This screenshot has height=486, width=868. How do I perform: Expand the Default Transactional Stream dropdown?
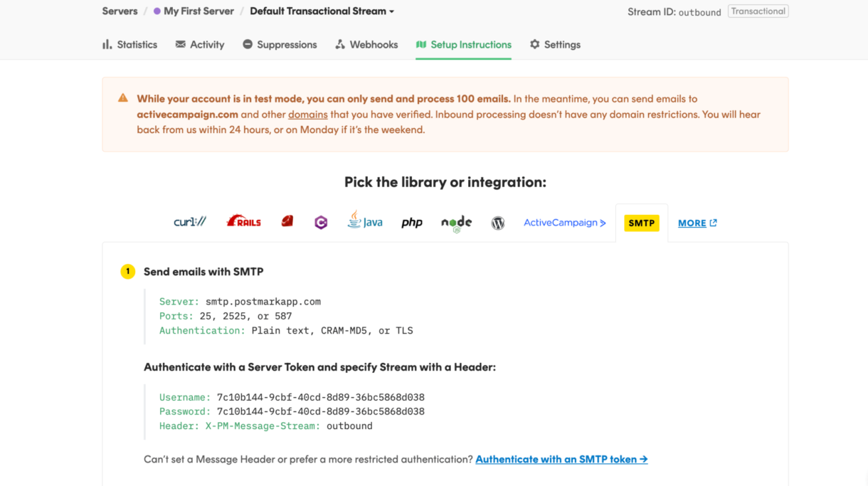[x=322, y=11]
